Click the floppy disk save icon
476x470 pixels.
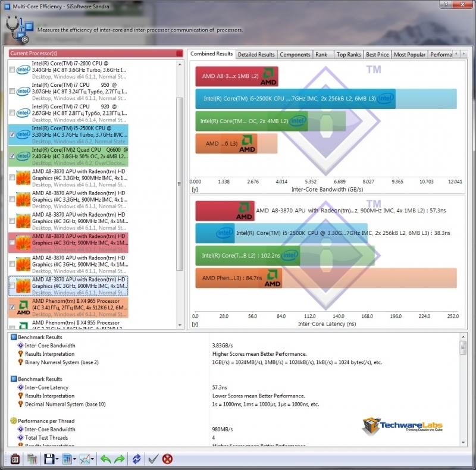(x=49, y=459)
